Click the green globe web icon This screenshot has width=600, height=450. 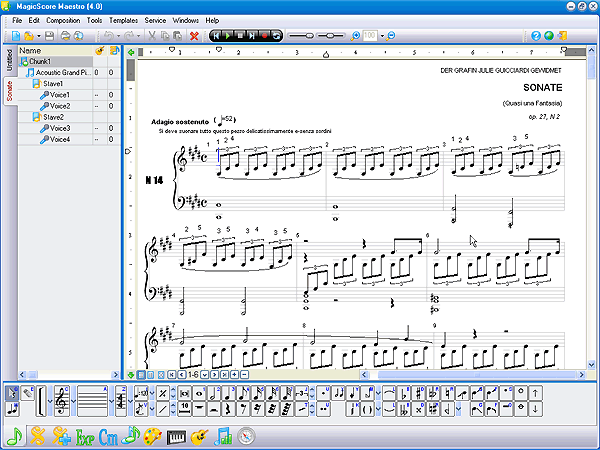click(x=549, y=36)
